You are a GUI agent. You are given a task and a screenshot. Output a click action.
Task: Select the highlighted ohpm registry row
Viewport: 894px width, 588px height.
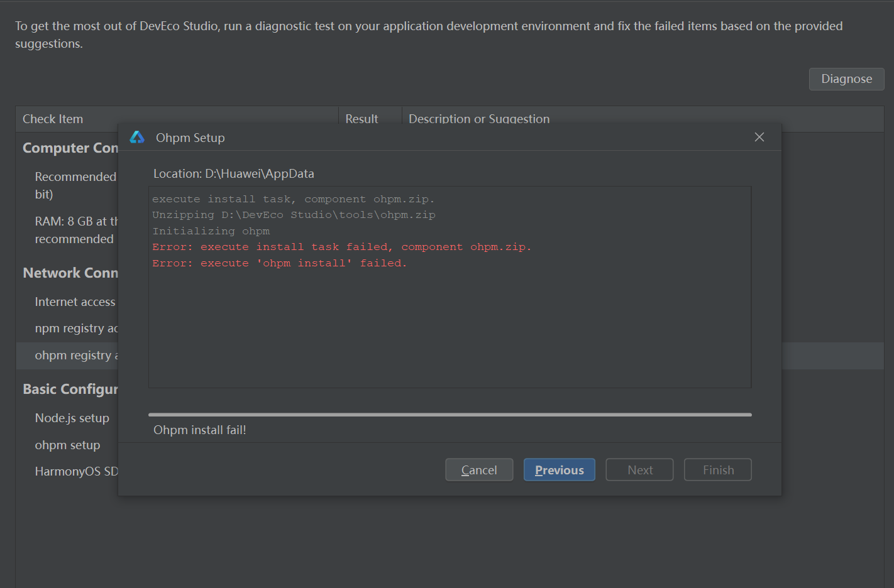[75, 356]
